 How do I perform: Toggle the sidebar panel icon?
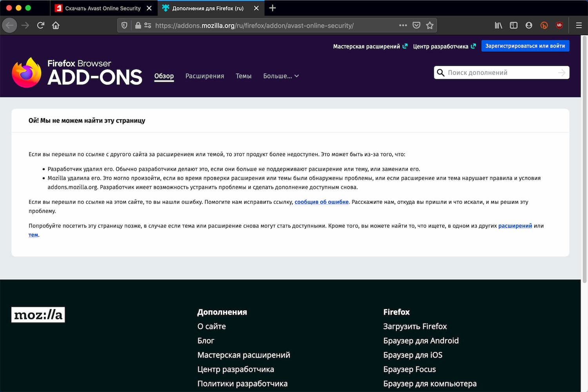point(514,25)
